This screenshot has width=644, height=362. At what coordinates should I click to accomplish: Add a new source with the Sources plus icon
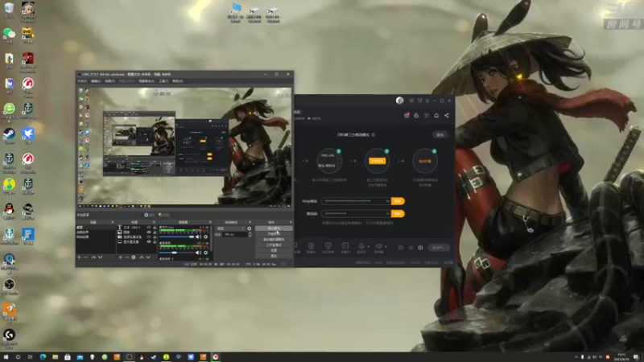pyautogui.click(x=120, y=257)
